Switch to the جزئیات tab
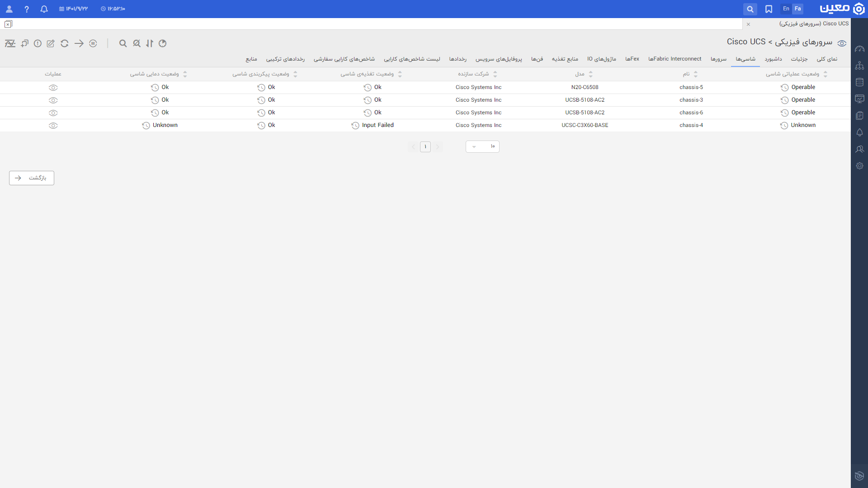The width and height of the screenshot is (868, 488). tap(799, 59)
